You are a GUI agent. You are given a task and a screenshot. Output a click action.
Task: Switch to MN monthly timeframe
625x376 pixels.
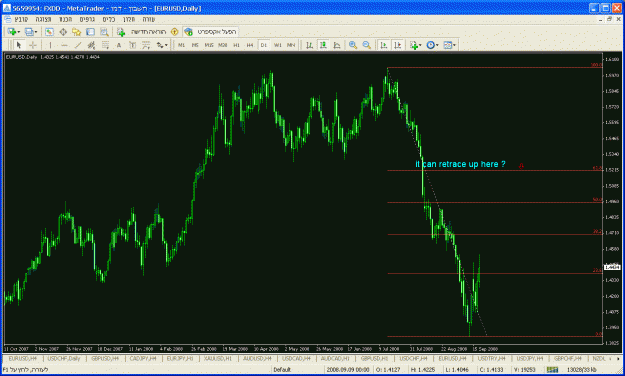(x=291, y=45)
